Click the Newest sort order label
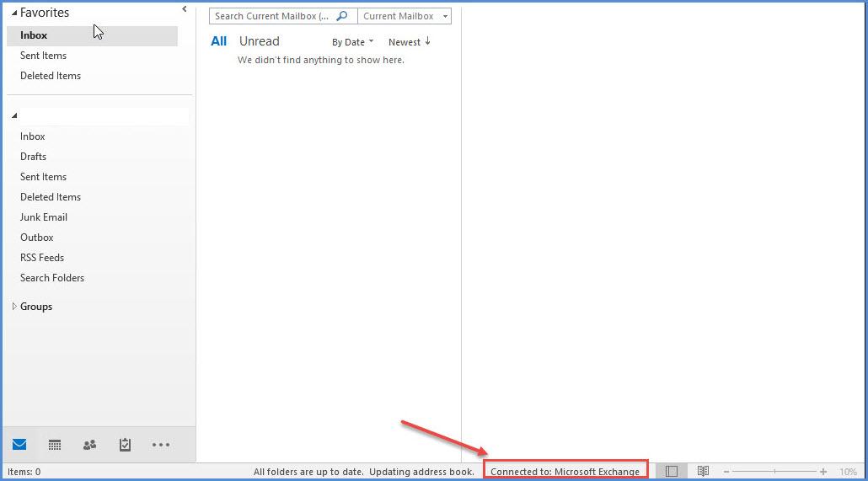The height and width of the screenshot is (481, 868). pyautogui.click(x=405, y=42)
